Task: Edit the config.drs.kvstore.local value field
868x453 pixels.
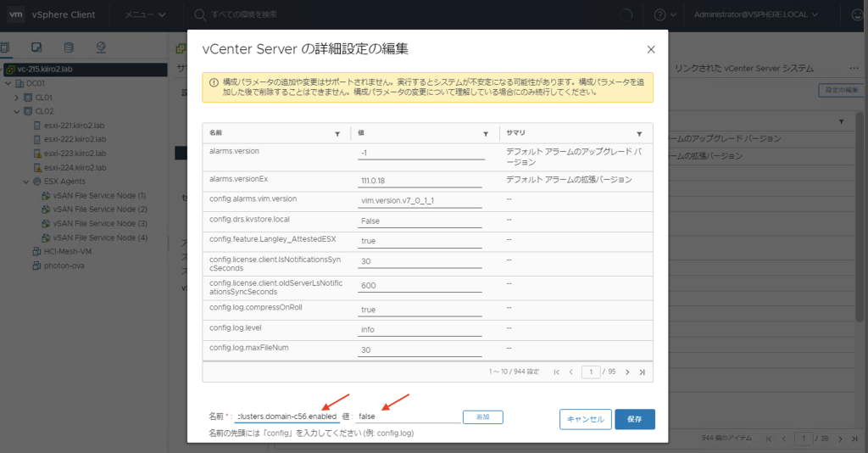Action: pos(420,221)
